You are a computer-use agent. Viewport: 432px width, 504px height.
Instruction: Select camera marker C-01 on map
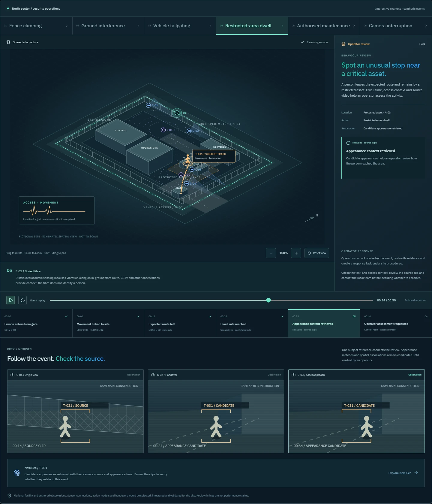pos(148,105)
